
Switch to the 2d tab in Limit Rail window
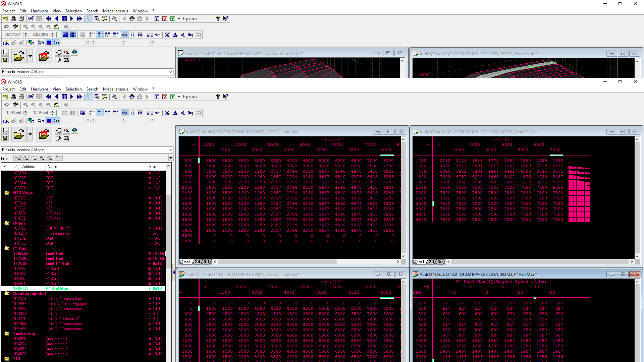coord(198,262)
